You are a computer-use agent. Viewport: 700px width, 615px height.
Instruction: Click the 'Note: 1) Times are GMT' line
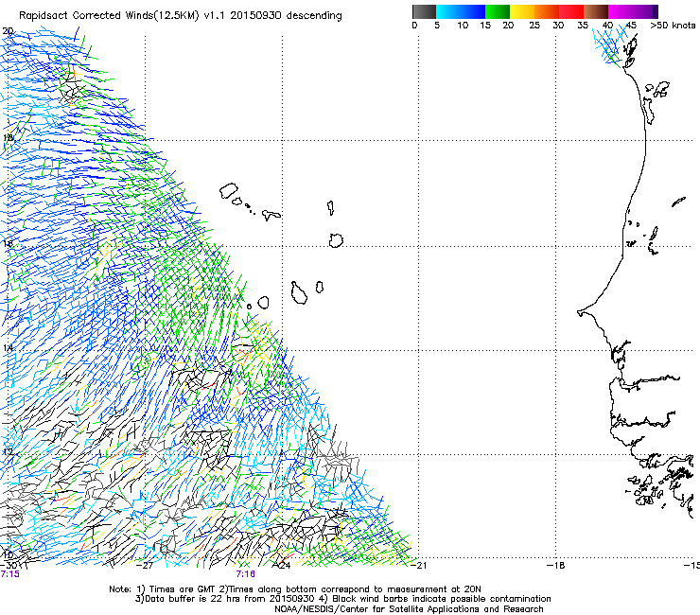coord(294,589)
